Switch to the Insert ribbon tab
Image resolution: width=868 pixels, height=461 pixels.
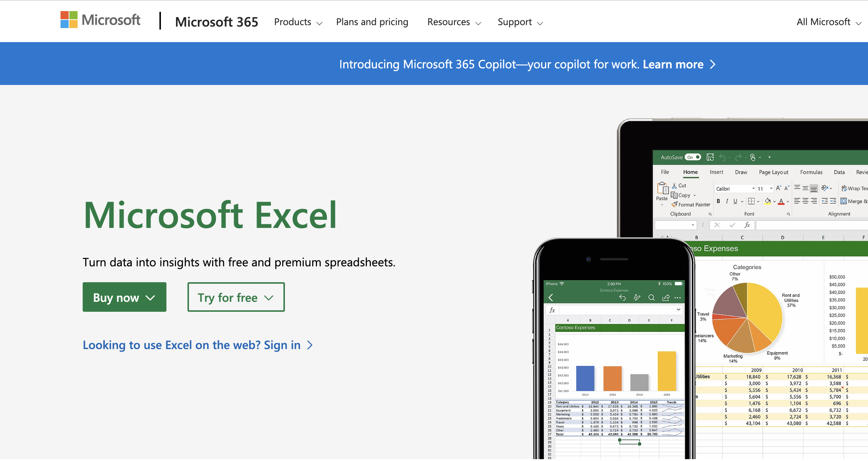(x=716, y=172)
